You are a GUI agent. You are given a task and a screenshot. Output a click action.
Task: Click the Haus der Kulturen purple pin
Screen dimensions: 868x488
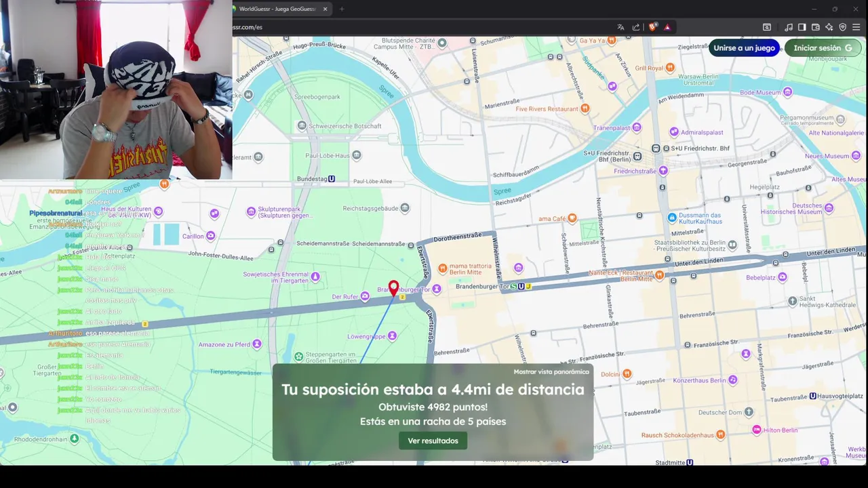point(159,211)
